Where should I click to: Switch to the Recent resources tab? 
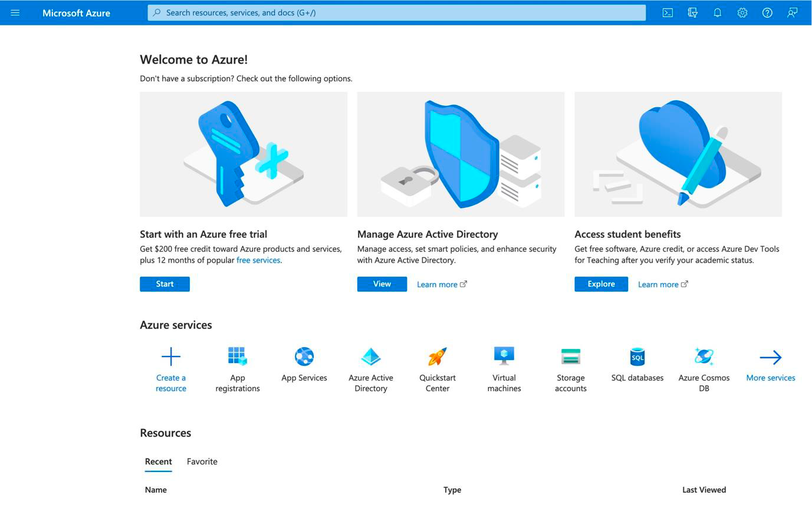click(x=159, y=461)
